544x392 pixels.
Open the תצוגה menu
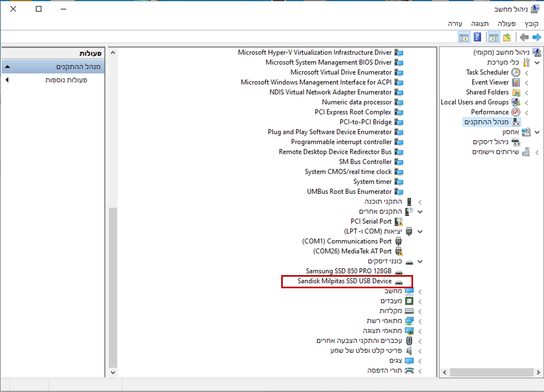point(480,24)
